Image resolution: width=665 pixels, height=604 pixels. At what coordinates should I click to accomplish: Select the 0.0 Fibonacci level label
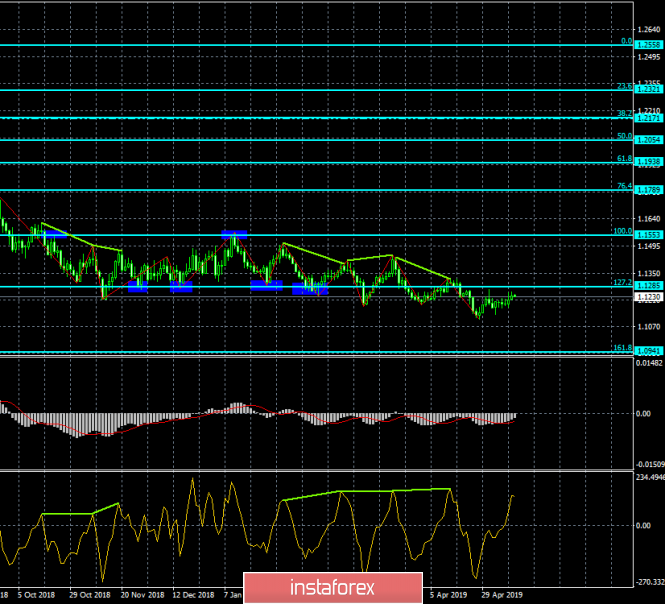[626, 41]
